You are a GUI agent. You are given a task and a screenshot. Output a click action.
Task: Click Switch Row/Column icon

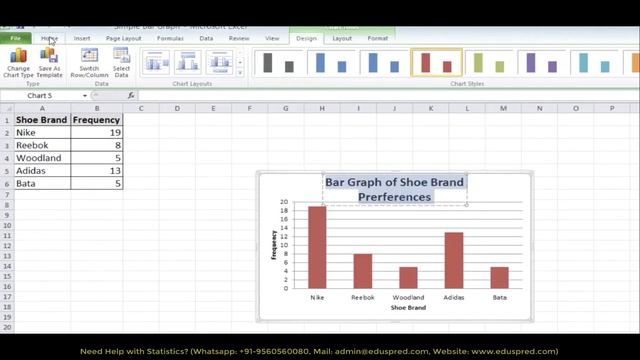click(89, 62)
